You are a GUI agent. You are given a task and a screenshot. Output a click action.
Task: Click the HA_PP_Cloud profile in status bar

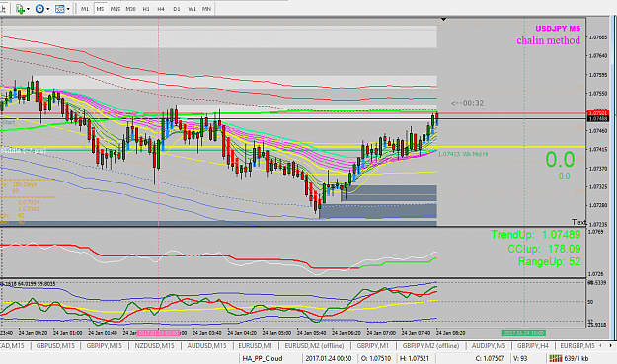(x=263, y=358)
